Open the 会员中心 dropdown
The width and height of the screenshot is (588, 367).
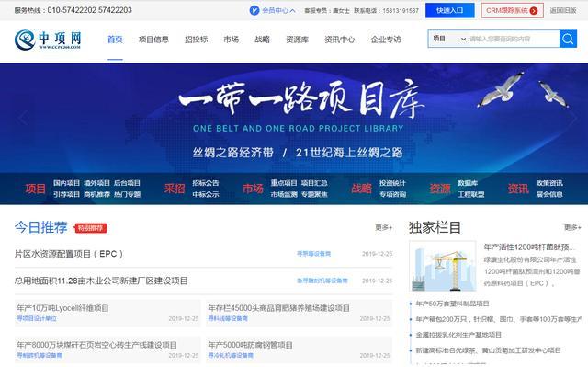tap(277, 10)
